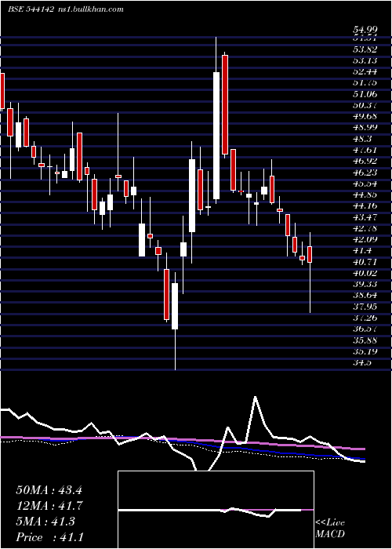The image size is (392, 549).
Task: Click the white candle with lowest wick near 34.5
Action: [x=175, y=306]
